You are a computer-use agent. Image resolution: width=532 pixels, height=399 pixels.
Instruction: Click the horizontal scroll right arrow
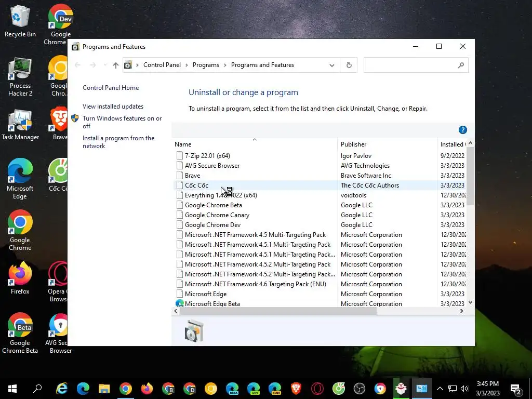(461, 311)
